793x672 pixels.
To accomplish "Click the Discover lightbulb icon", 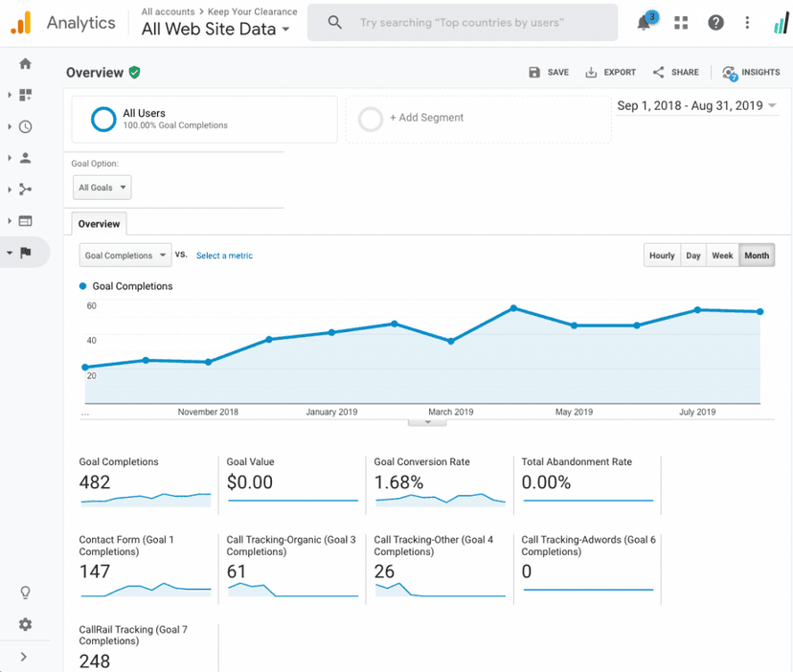I will click(x=25, y=593).
